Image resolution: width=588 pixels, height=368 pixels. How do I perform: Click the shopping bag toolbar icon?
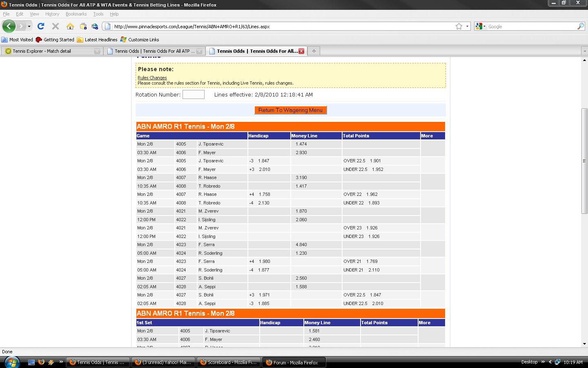click(x=83, y=26)
